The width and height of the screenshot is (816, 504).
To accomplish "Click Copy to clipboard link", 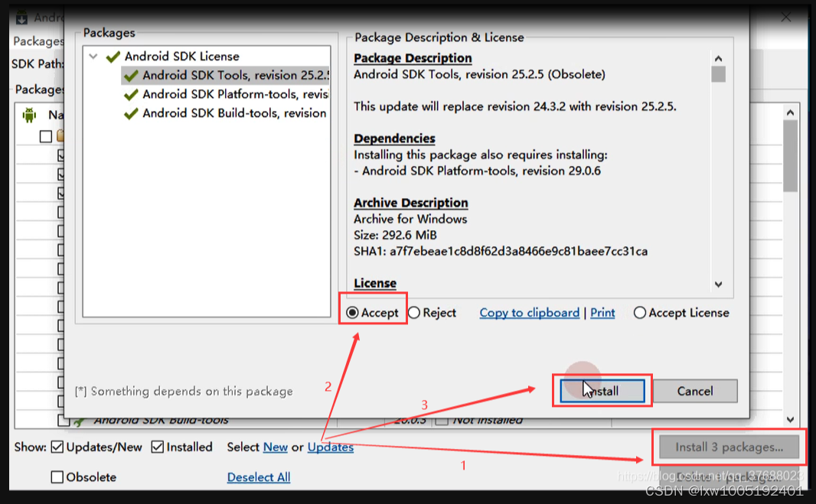I will [529, 313].
